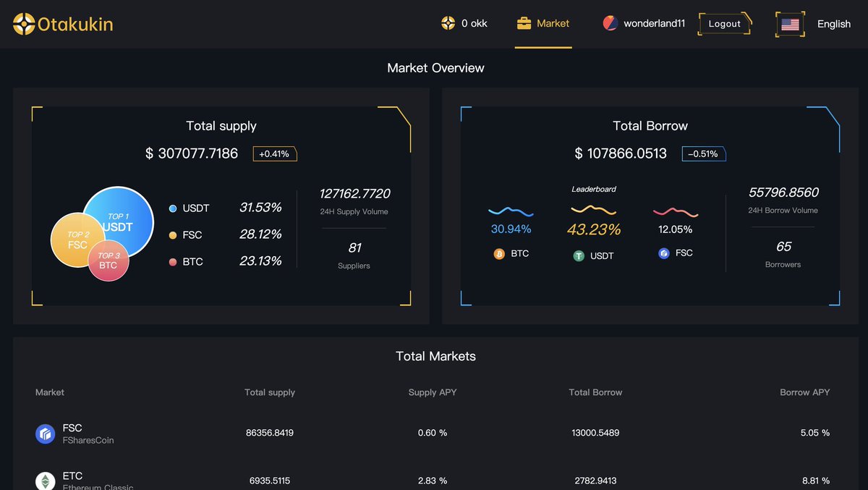Click FSC borrow APY 5.05 %

click(815, 433)
